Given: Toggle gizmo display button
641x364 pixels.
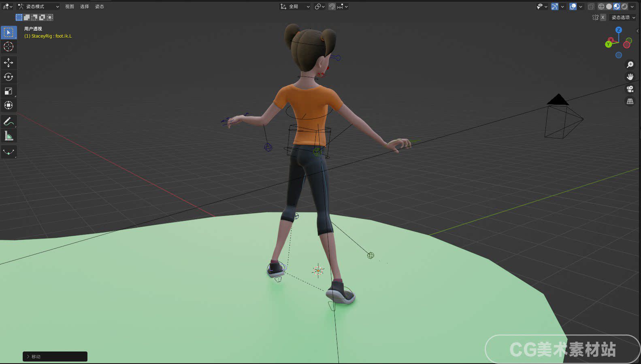Looking at the screenshot, I should coord(555,6).
